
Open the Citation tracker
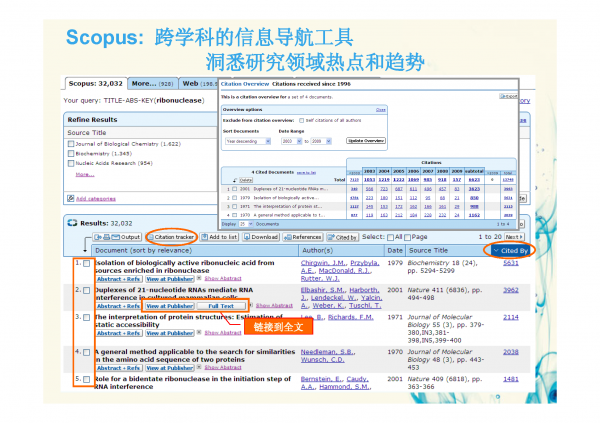pyautogui.click(x=171, y=237)
